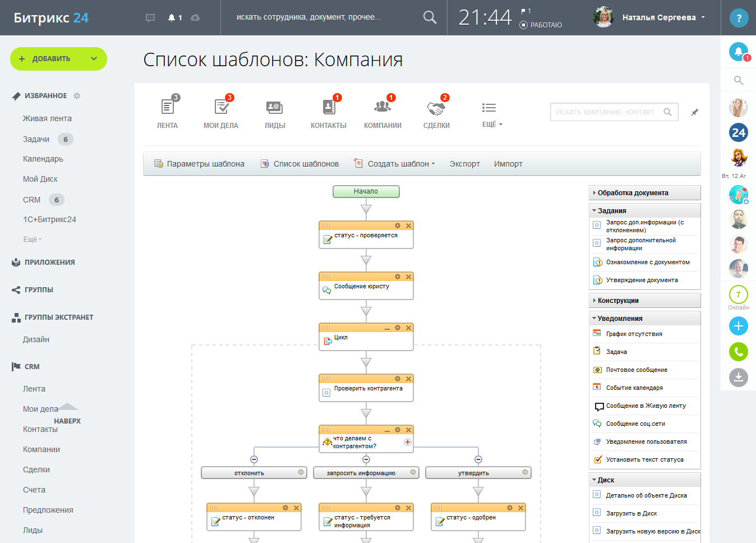Click the green 'Добавить' button
The width and height of the screenshot is (756, 543).
tap(58, 59)
